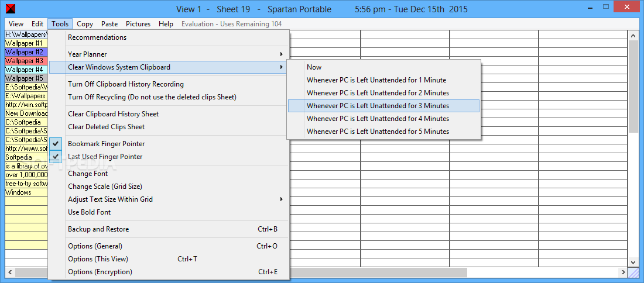Toggle Use Bold Font
Screen dimensions: 644x283
(x=167, y=212)
